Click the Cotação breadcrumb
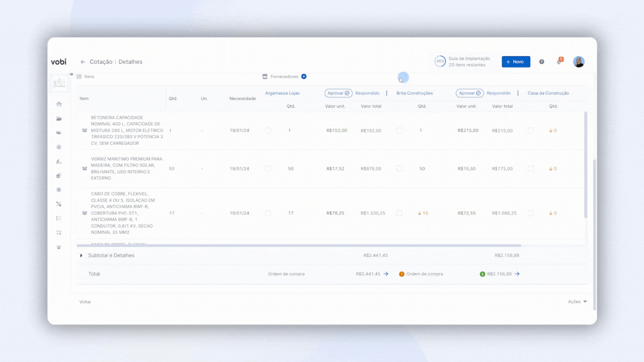Image resolution: width=644 pixels, height=362 pixels. pyautogui.click(x=101, y=62)
